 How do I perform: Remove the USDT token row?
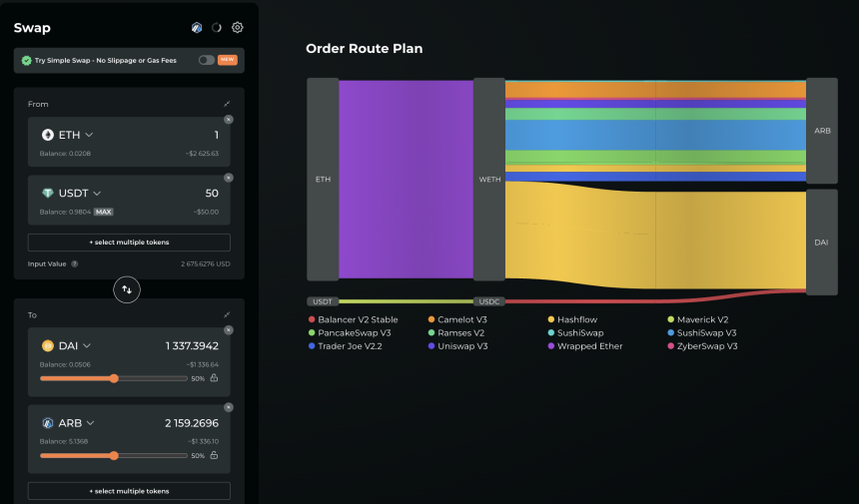pyautogui.click(x=229, y=178)
